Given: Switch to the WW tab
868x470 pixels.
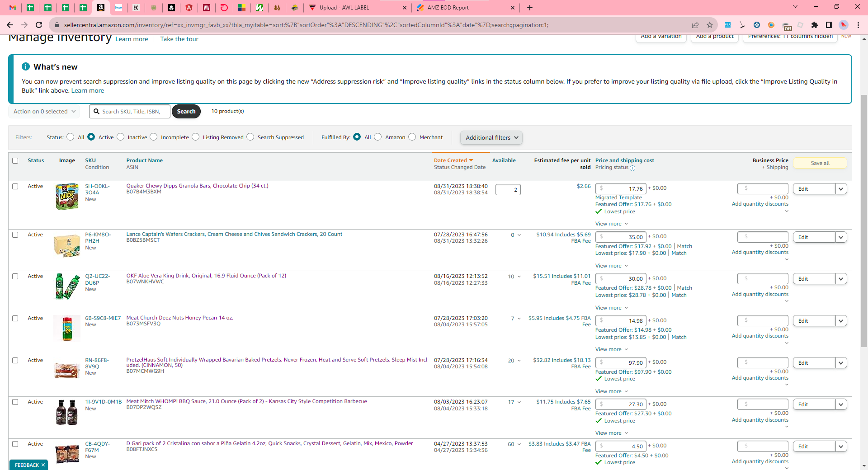Looking at the screenshot, I should tap(207, 8).
